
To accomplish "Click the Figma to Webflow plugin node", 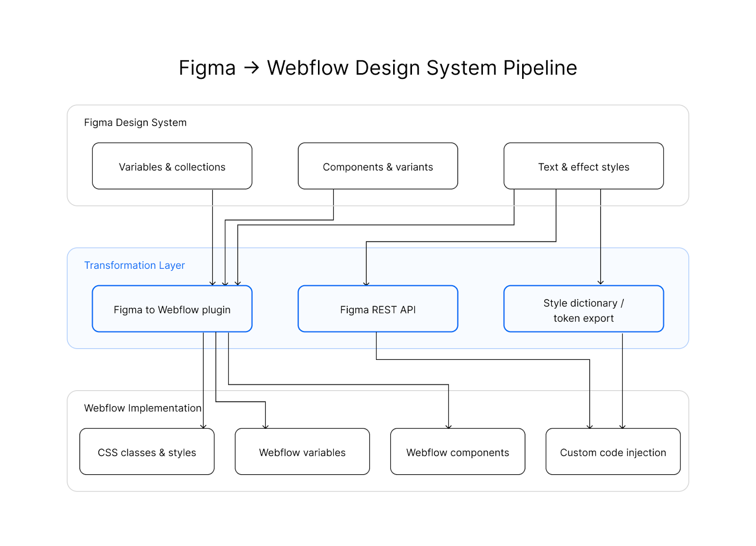I will tap(172, 309).
